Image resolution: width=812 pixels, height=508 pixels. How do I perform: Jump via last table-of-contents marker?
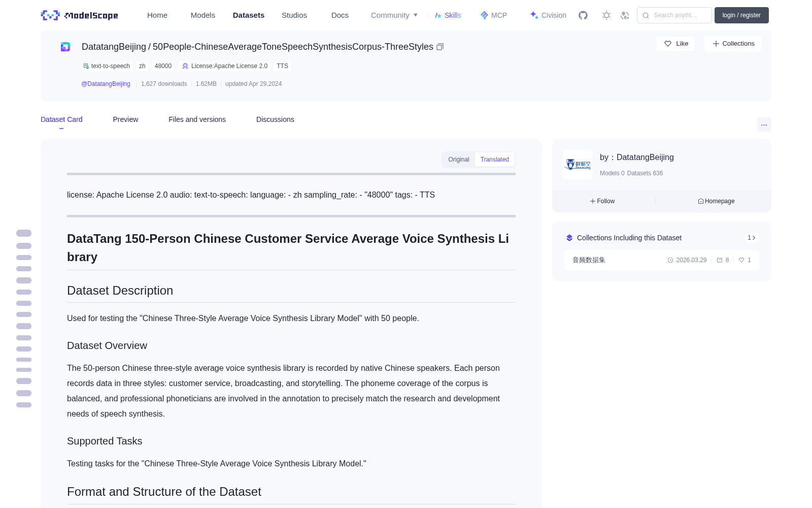pyautogui.click(x=24, y=405)
